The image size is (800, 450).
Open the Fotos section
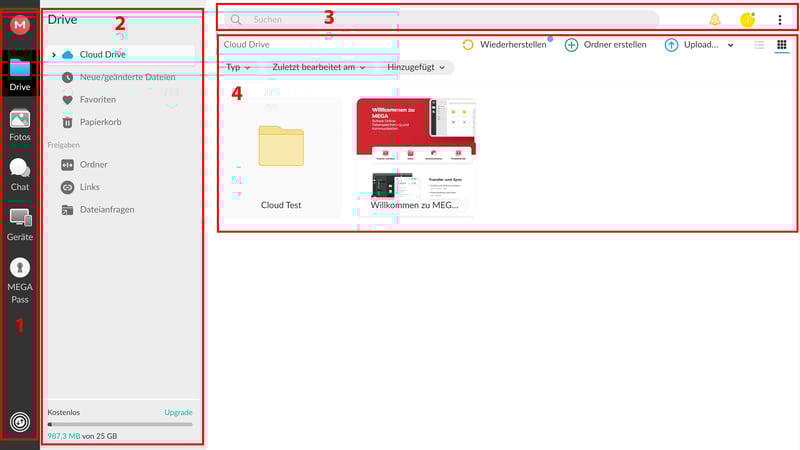click(x=20, y=126)
